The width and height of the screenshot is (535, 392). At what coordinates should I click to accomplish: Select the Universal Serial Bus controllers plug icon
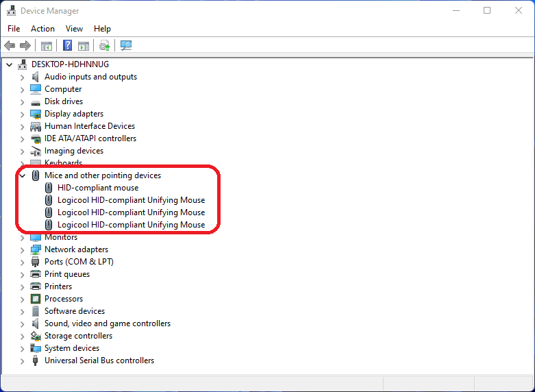[36, 360]
